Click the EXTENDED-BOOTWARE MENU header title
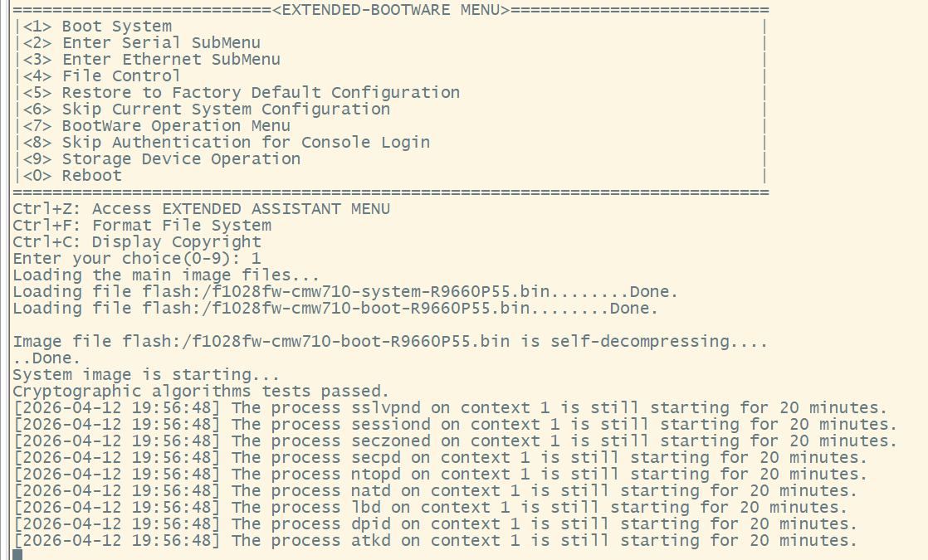The image size is (928, 560). (391, 10)
